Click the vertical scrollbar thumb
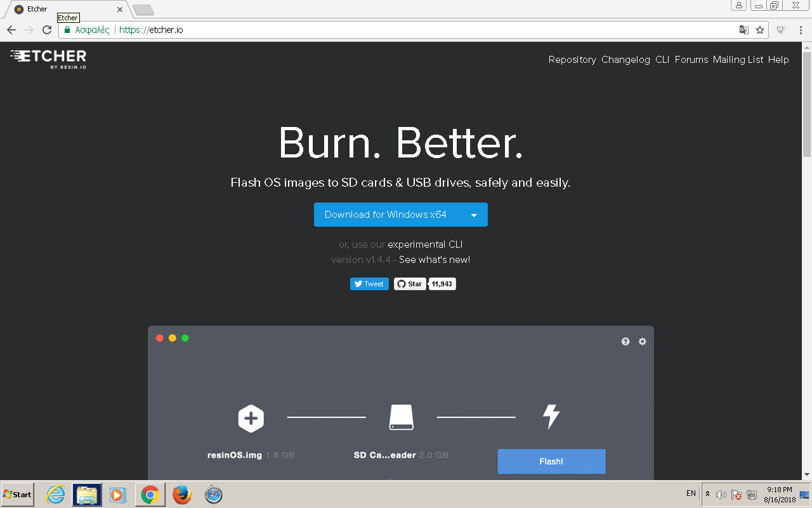The width and height of the screenshot is (812, 508). point(807,105)
